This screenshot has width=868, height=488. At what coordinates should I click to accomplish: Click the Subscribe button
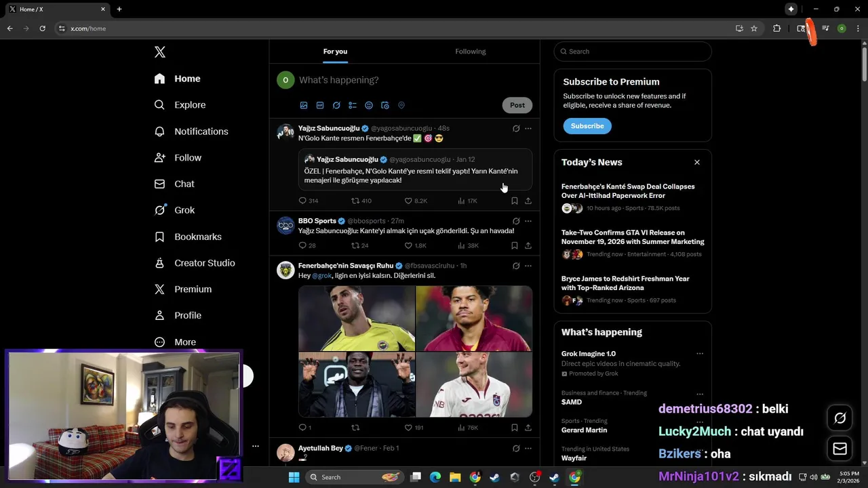(587, 126)
